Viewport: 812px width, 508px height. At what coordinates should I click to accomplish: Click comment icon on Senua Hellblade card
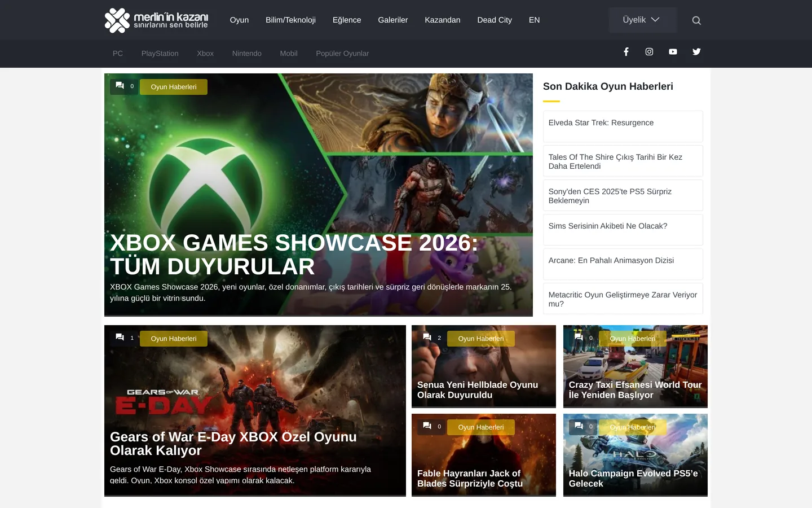click(x=427, y=338)
